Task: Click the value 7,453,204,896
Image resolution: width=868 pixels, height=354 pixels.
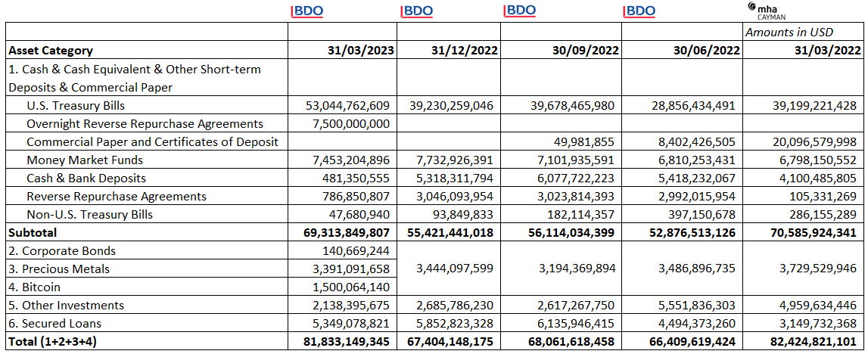Action: click(x=352, y=160)
